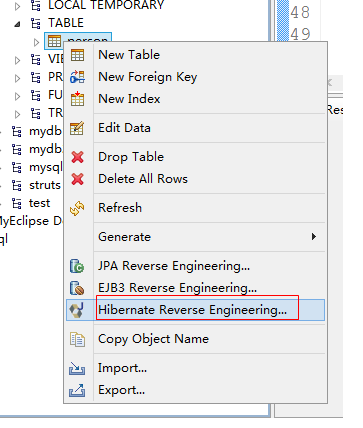Image resolution: width=363 pixels, height=428 pixels.
Task: Click the Export arrow icon
Action: tap(77, 390)
